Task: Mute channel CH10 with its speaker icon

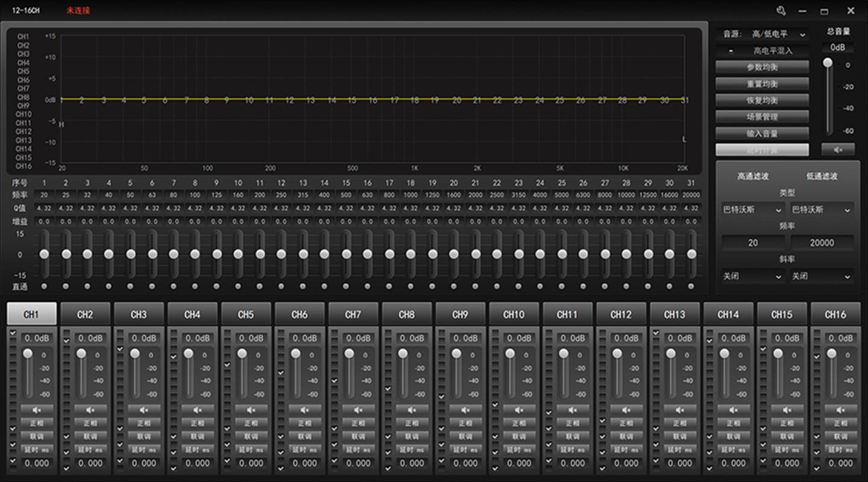Action: (x=519, y=410)
